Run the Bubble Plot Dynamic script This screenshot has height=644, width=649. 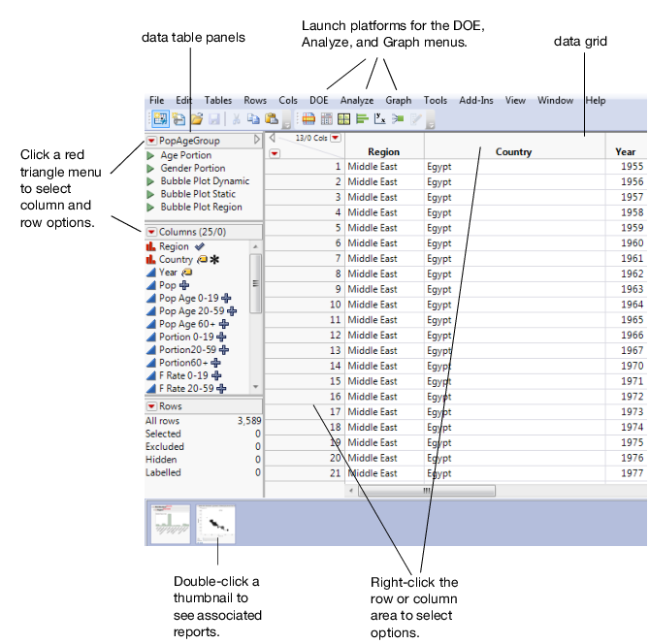[x=205, y=181]
